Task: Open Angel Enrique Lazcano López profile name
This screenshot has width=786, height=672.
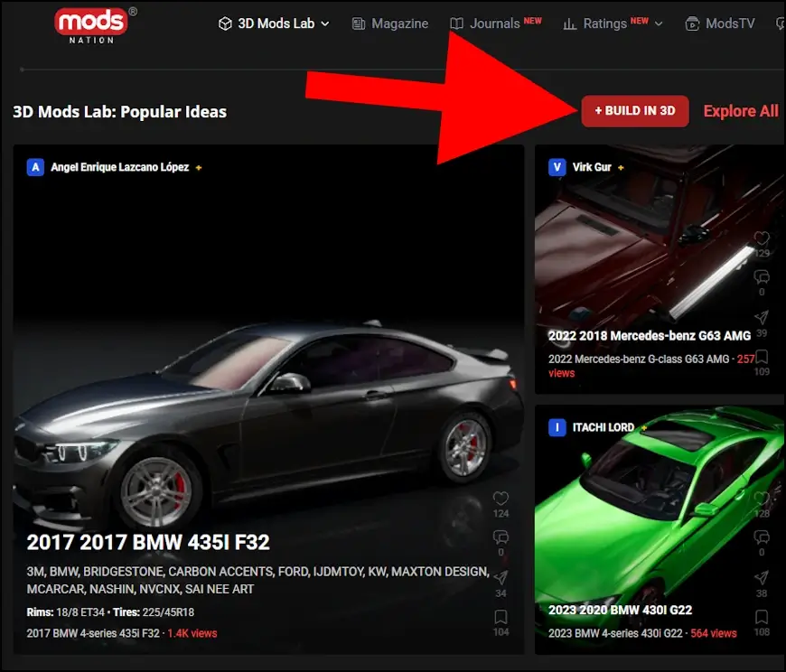Action: pyautogui.click(x=120, y=167)
